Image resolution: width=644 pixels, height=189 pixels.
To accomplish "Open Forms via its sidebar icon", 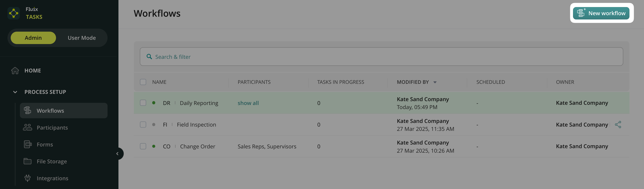I will pyautogui.click(x=28, y=145).
